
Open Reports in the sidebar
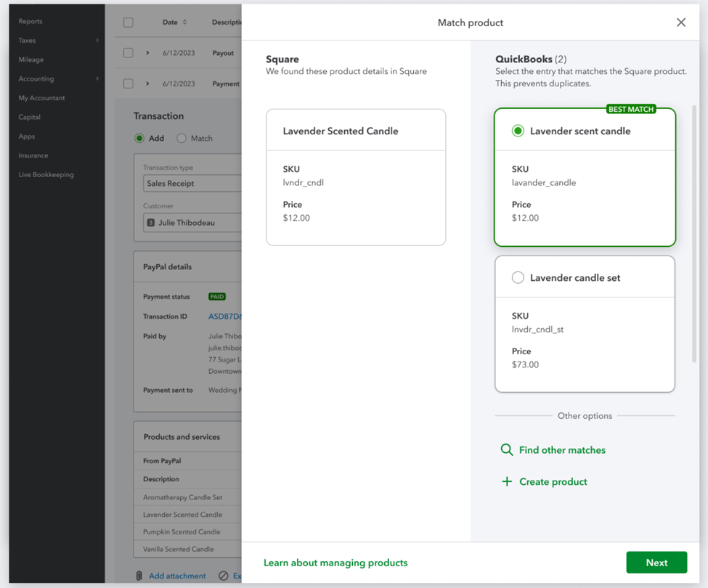tap(30, 21)
